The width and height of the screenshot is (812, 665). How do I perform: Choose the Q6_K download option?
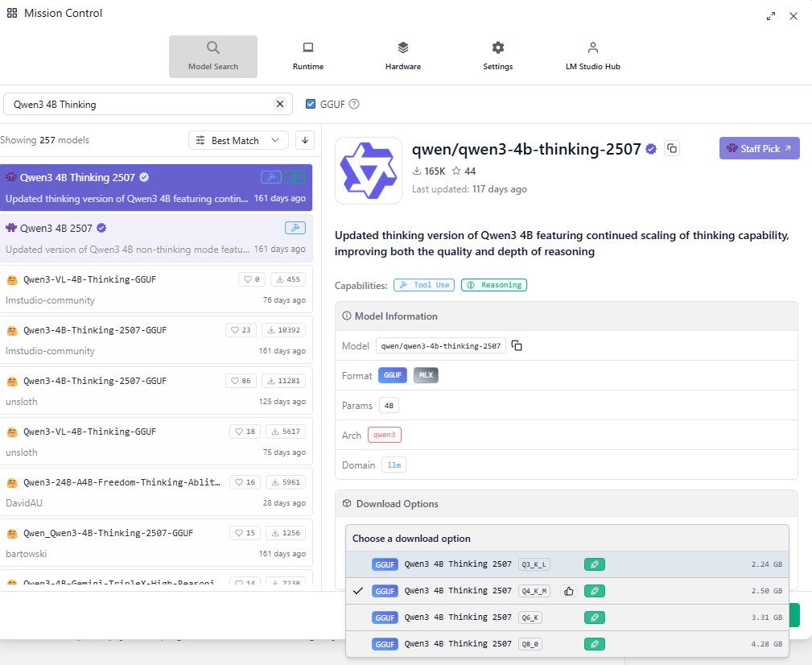[x=567, y=617]
